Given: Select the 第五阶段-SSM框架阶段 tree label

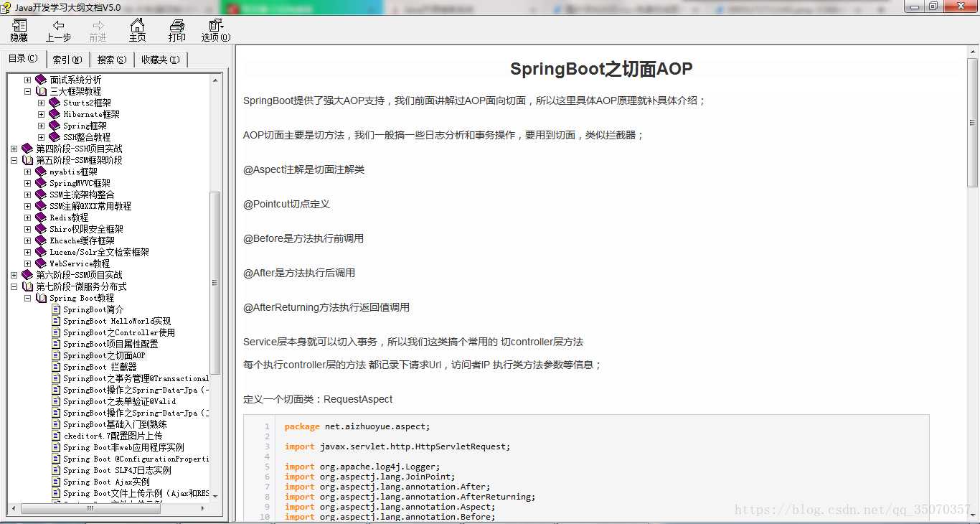Looking at the screenshot, I should click(x=79, y=160).
